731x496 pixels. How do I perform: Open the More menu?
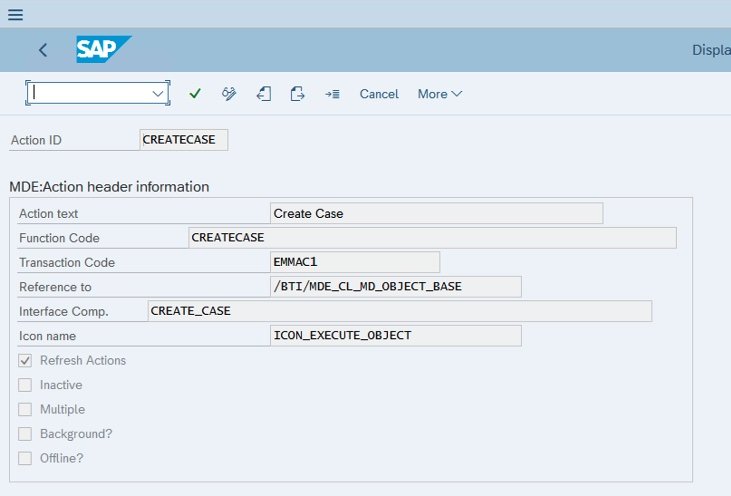coord(440,94)
